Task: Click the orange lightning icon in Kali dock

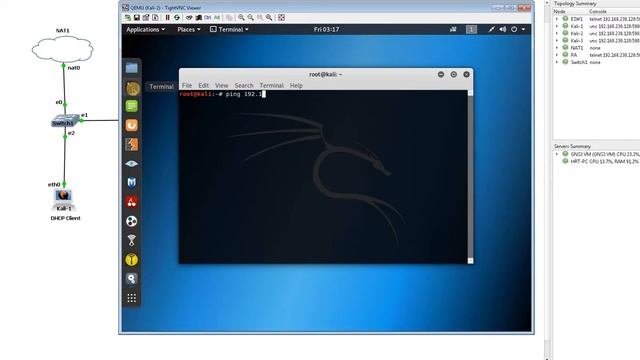Action: (x=131, y=144)
